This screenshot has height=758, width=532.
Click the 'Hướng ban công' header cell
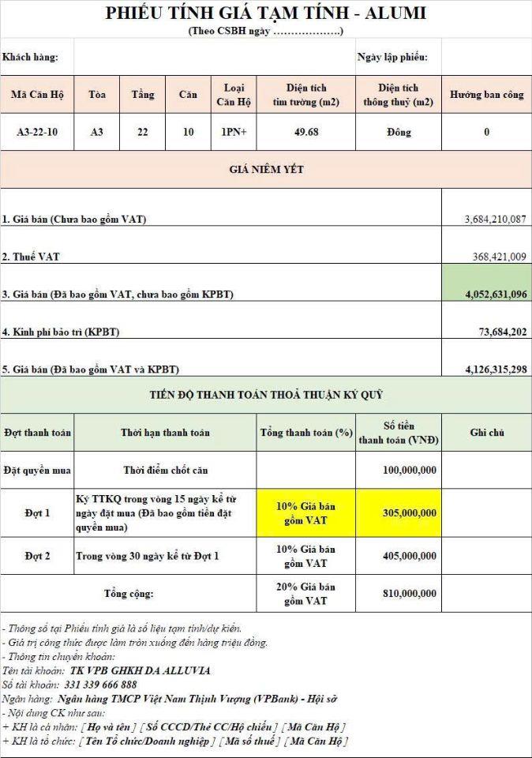[486, 94]
